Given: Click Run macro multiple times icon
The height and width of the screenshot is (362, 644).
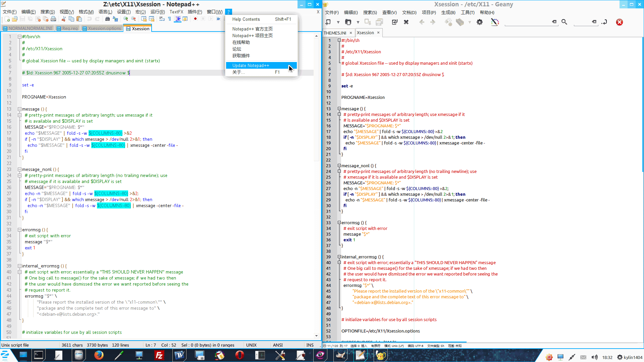Looking at the screenshot, I should tap(218, 19).
